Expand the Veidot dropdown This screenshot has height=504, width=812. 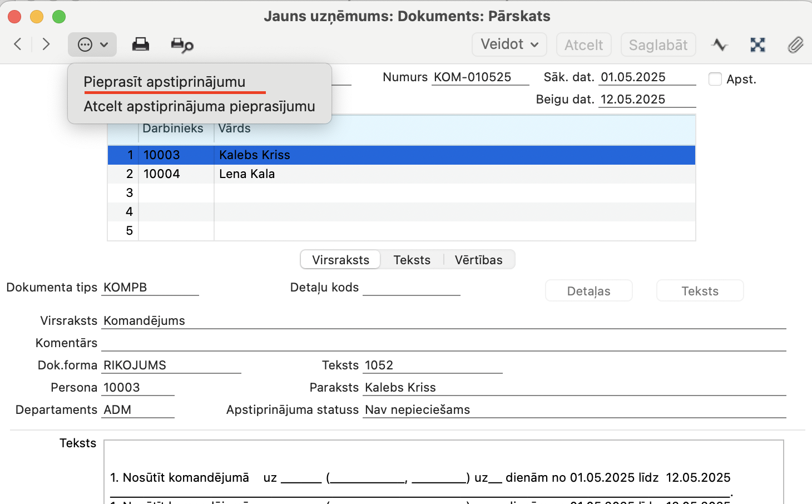(509, 45)
